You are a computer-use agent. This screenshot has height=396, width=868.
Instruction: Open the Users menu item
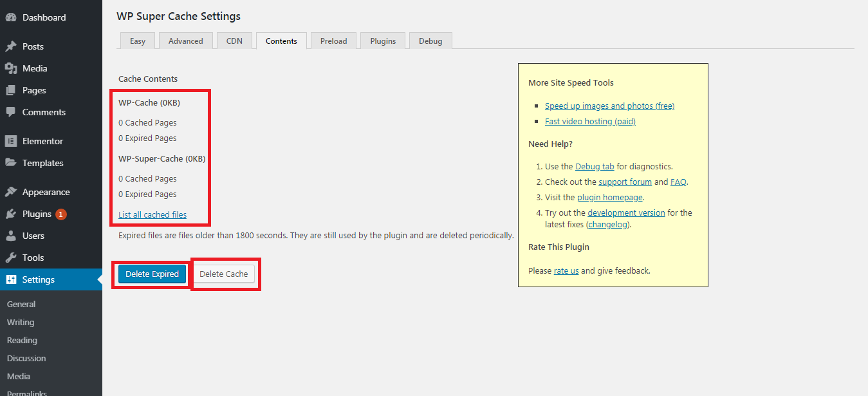[x=51, y=236]
